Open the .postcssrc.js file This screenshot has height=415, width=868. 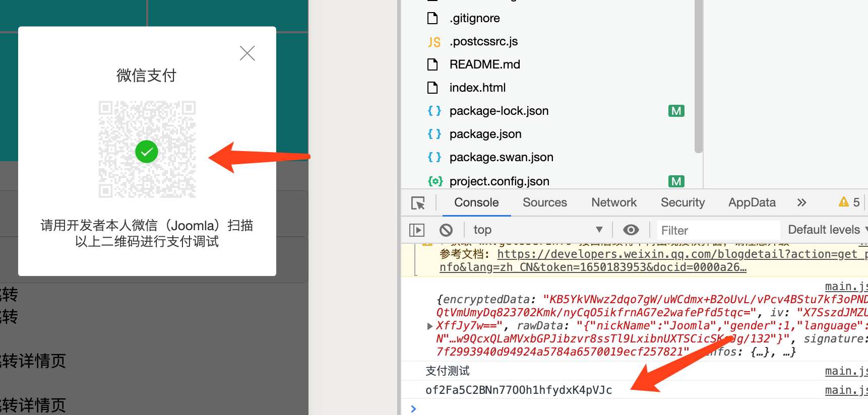point(483,41)
